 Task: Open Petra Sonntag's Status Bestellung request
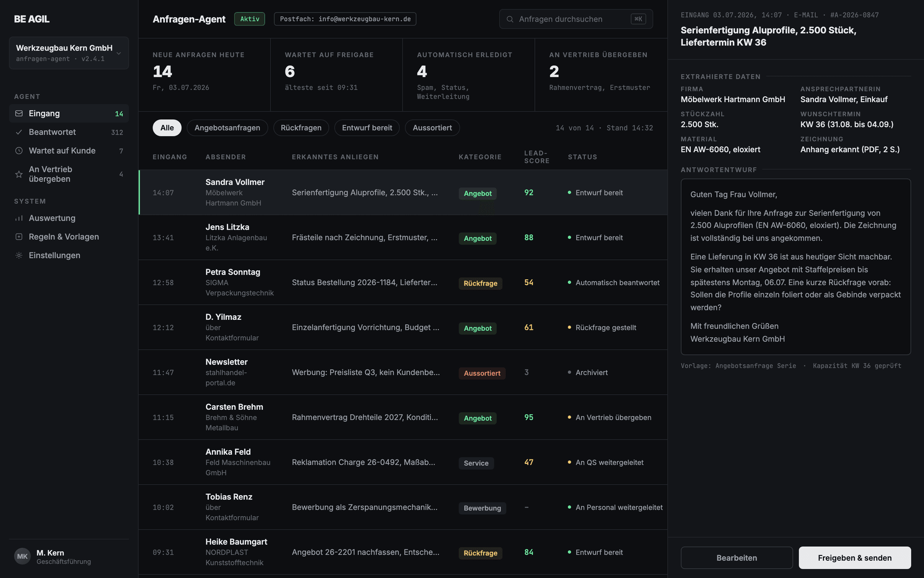pos(403,282)
